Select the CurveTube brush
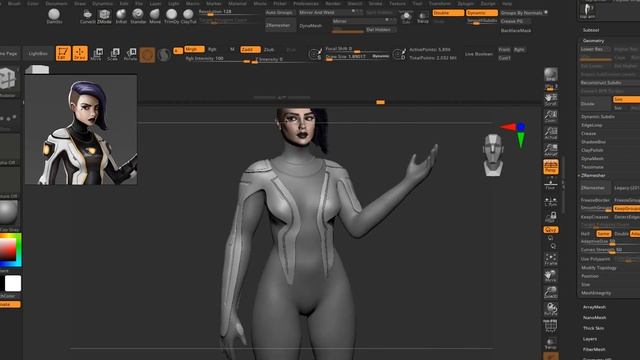 (87, 16)
